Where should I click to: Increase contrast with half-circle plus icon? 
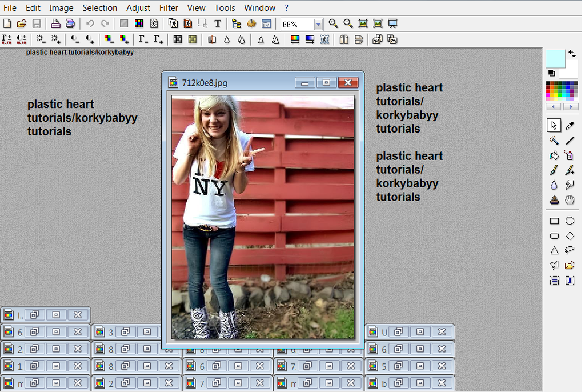coord(90,39)
